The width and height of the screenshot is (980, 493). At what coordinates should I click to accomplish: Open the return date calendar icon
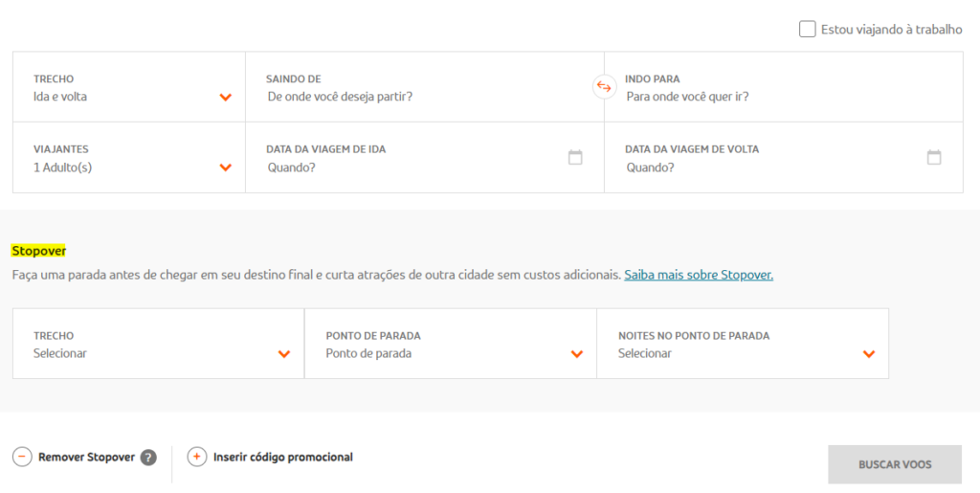tap(934, 158)
